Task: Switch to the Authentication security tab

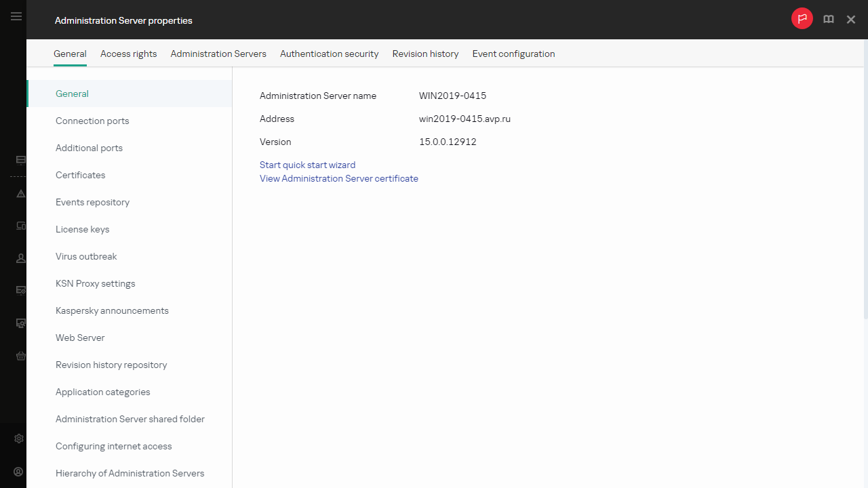Action: [x=329, y=54]
